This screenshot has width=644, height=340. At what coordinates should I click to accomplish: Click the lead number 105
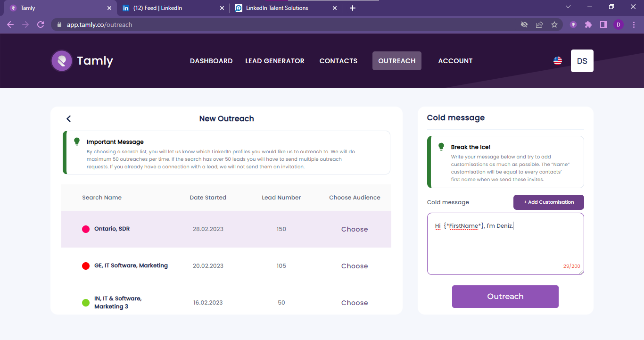pos(281,266)
